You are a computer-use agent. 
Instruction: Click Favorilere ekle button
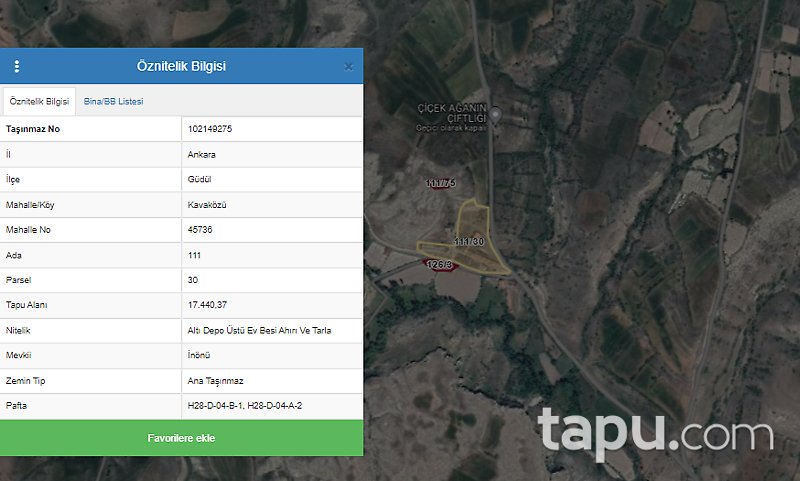point(182,438)
